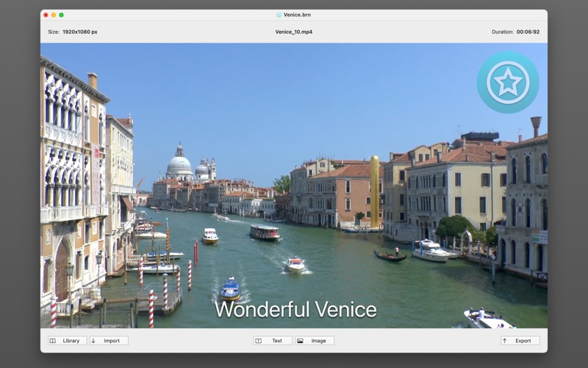
Task: Click the Import button
Action: pos(109,341)
